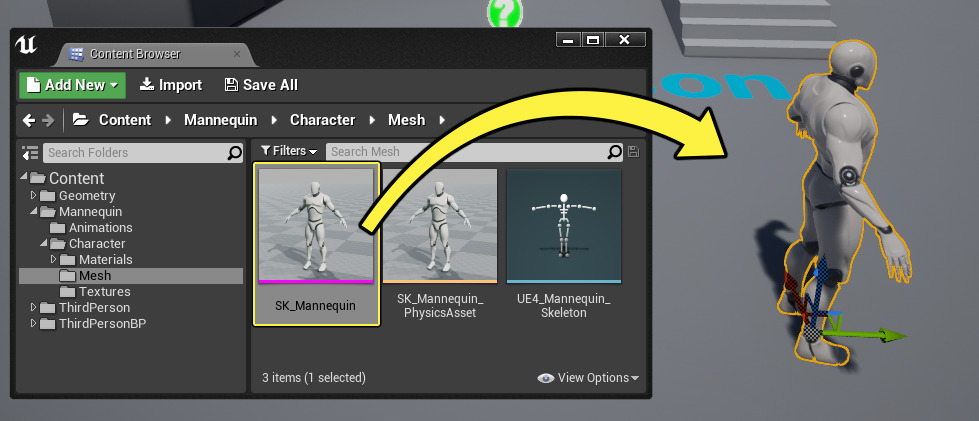This screenshot has width=979, height=421.
Task: Expand the ThirdPerson folder arrow
Action: click(x=34, y=307)
